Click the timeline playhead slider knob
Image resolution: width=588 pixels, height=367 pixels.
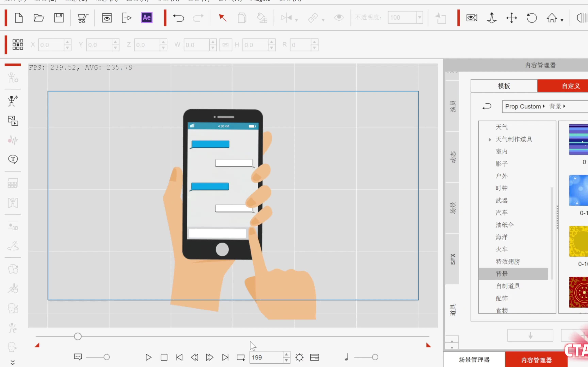(x=78, y=336)
